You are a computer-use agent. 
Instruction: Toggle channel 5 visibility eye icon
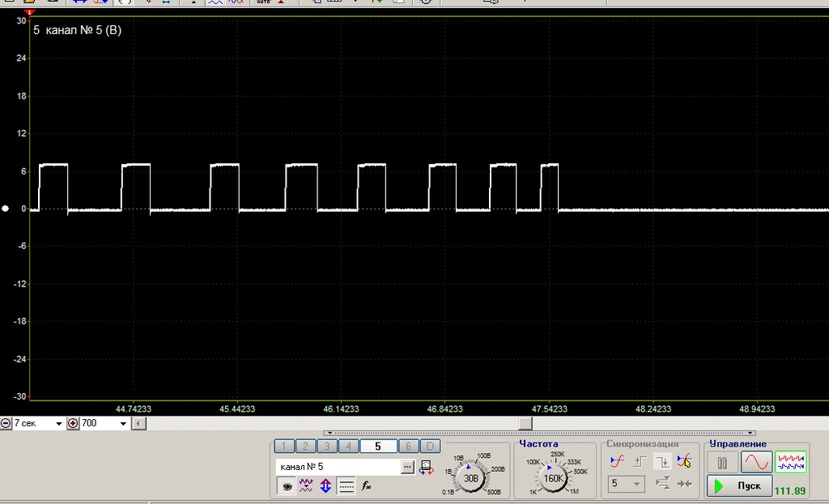tap(287, 486)
